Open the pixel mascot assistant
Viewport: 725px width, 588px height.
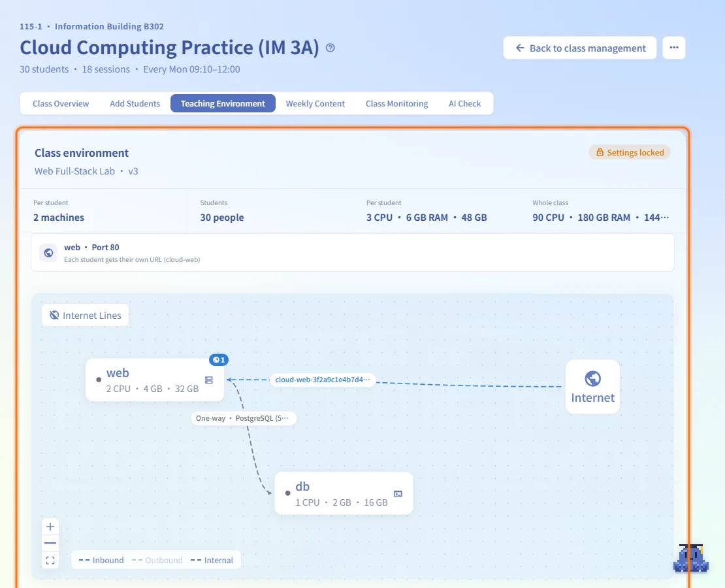[691, 559]
